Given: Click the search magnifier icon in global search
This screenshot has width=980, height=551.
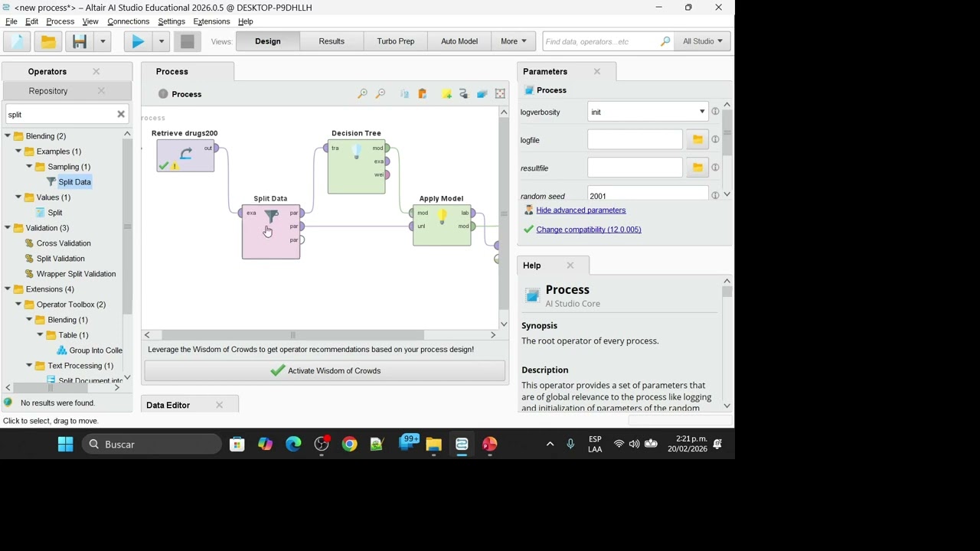Looking at the screenshot, I should [665, 41].
